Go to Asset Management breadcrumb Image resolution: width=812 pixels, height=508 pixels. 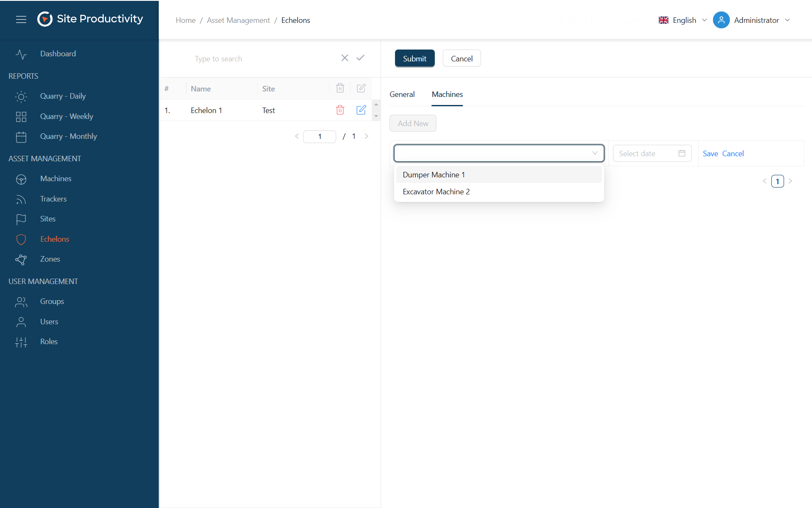(238, 20)
